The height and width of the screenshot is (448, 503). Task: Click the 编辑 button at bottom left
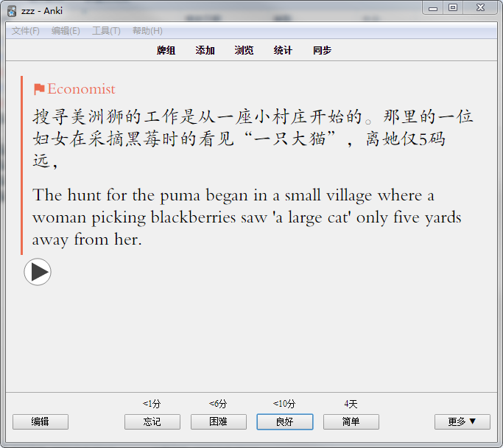pyautogui.click(x=41, y=421)
